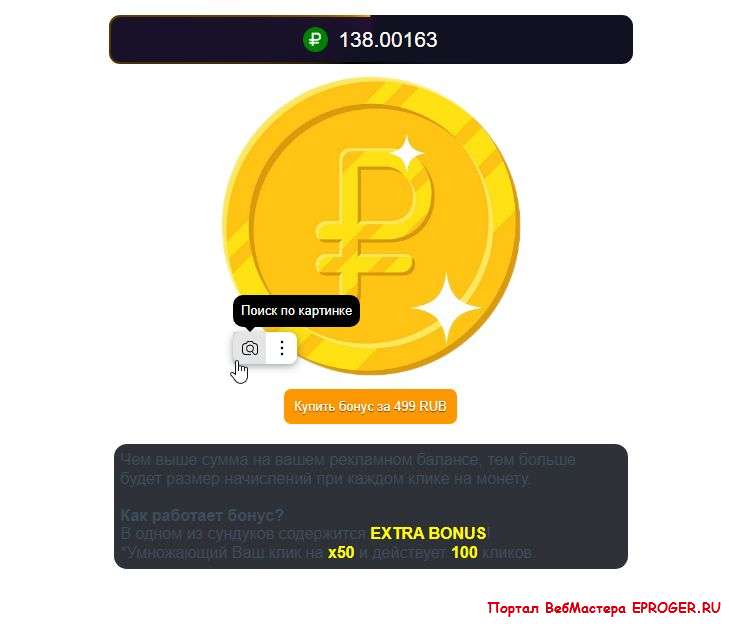This screenshot has width=729, height=631.
Task: Click the "Поиск по картинке" tooltip
Action: tap(296, 311)
